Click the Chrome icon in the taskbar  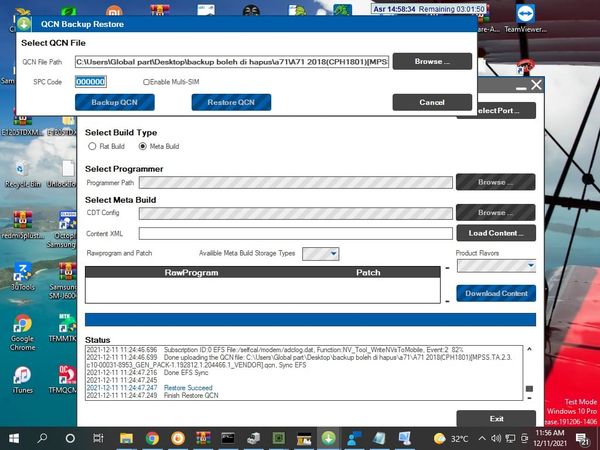pos(152,438)
